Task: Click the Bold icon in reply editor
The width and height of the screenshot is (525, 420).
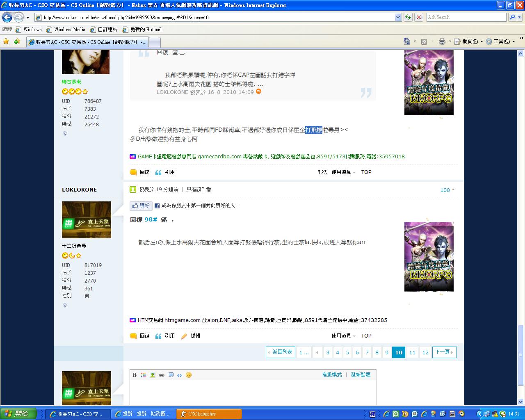Action: [x=135, y=375]
